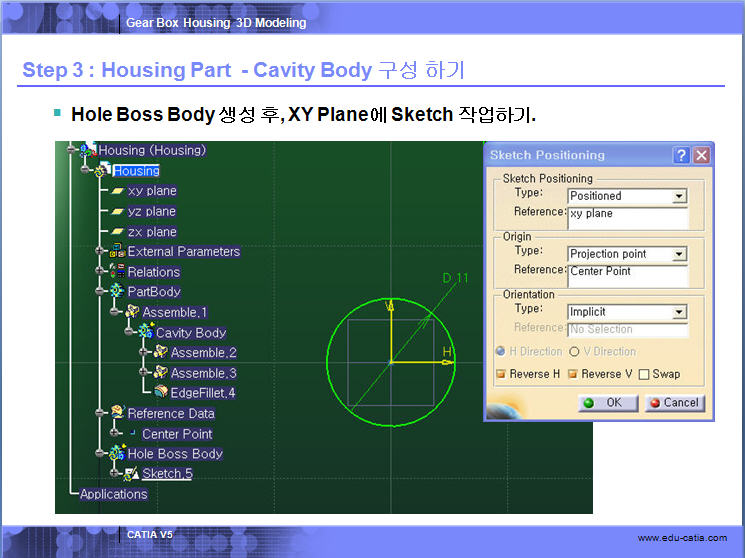This screenshot has height=558, width=745.
Task: Click the xy plane icon in tree
Action: click(117, 191)
